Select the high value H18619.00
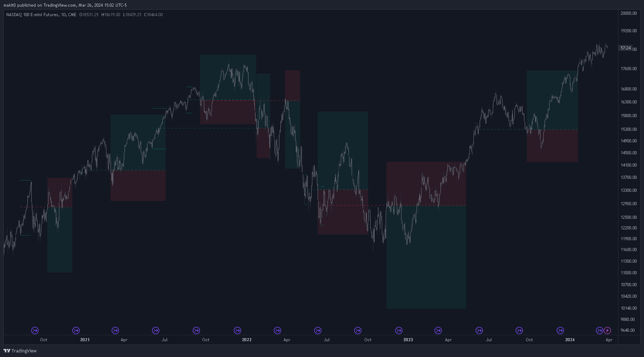This screenshot has height=357, width=644. pyautogui.click(x=111, y=15)
